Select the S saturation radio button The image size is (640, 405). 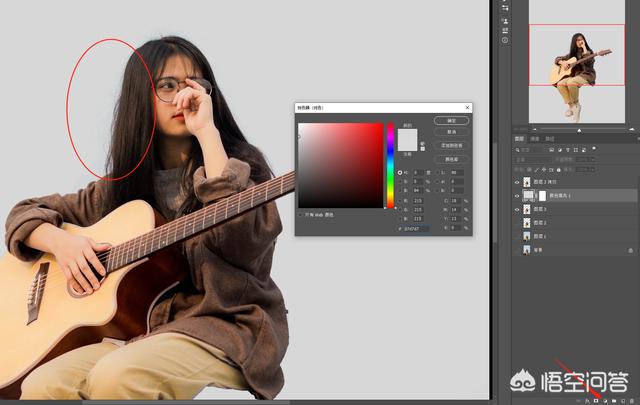[x=400, y=181]
